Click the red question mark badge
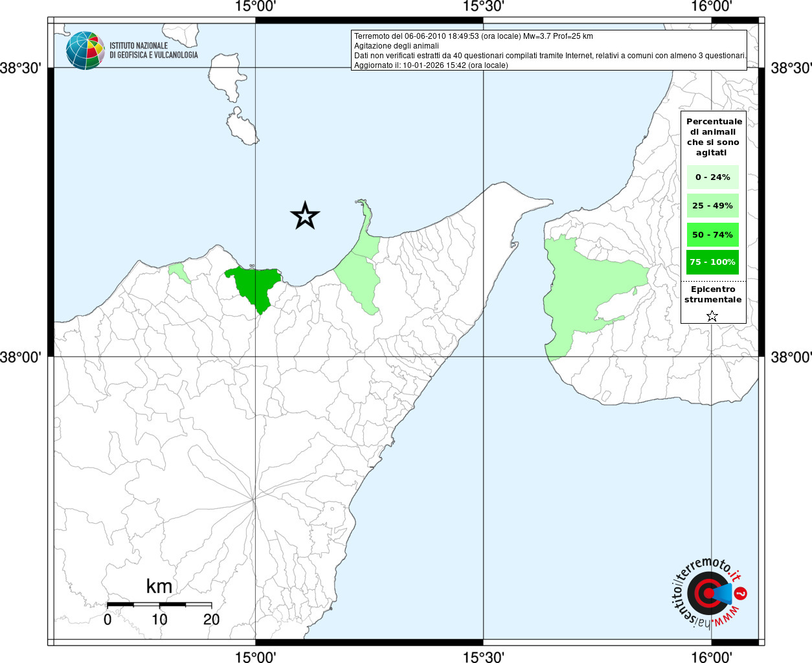This screenshot has height=663, width=812. click(741, 593)
